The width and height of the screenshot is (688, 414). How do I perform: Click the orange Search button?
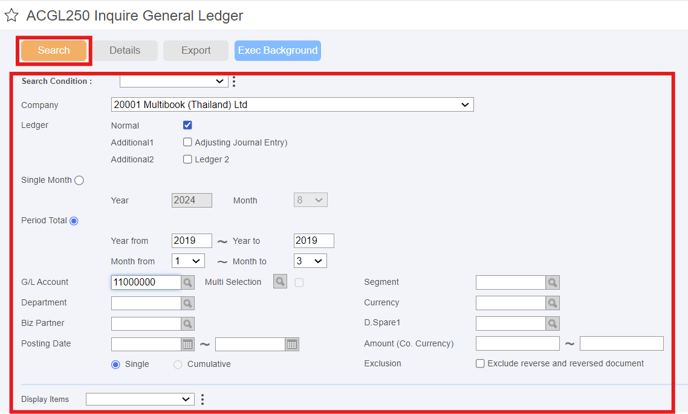click(54, 50)
